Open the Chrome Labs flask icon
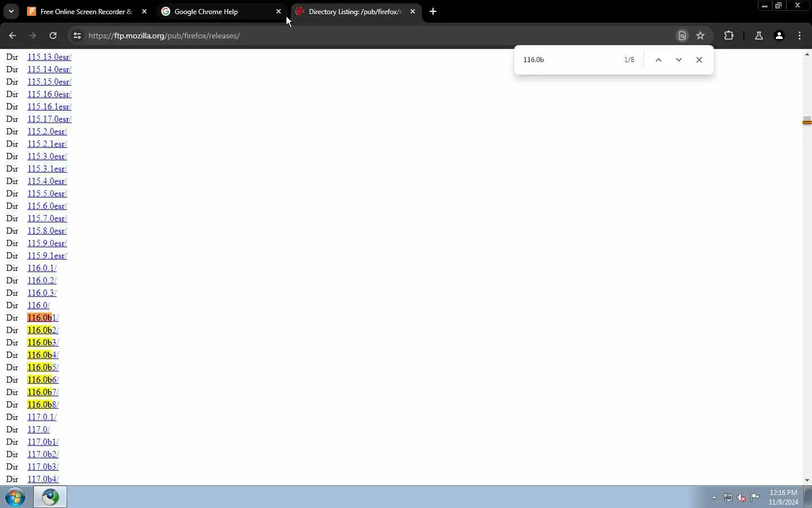812x508 pixels. (x=759, y=36)
